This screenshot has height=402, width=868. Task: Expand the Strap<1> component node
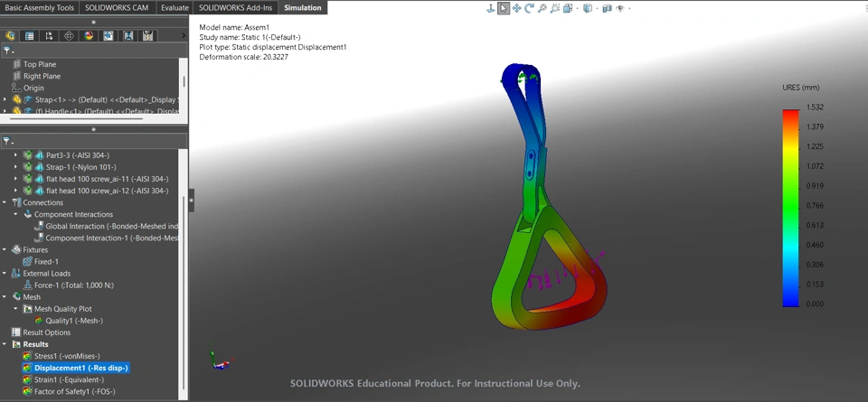(5, 99)
